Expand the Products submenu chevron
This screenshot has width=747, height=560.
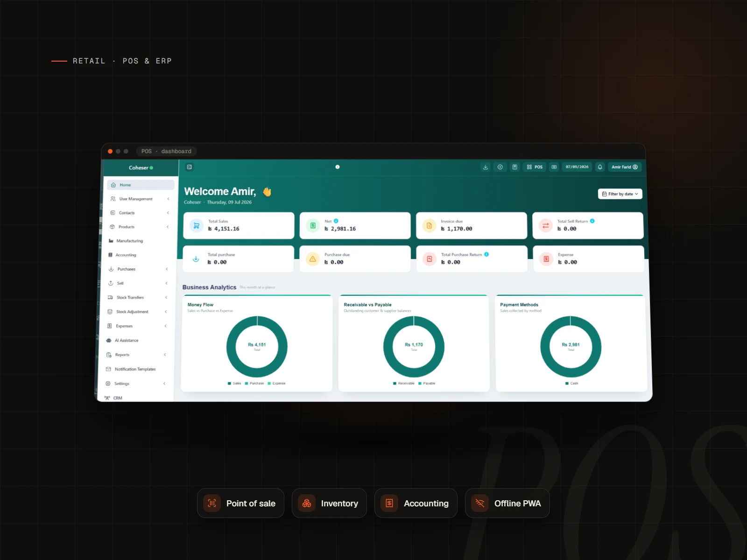click(167, 227)
